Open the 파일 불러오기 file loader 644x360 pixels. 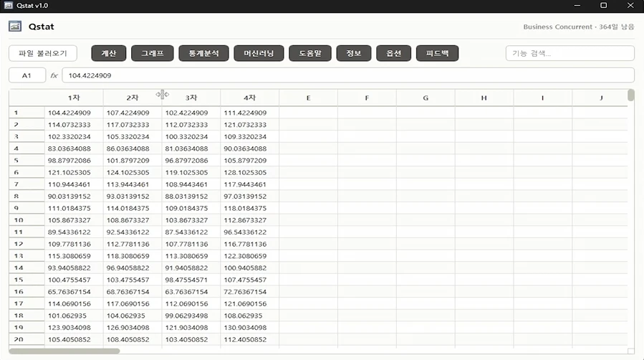pos(43,53)
